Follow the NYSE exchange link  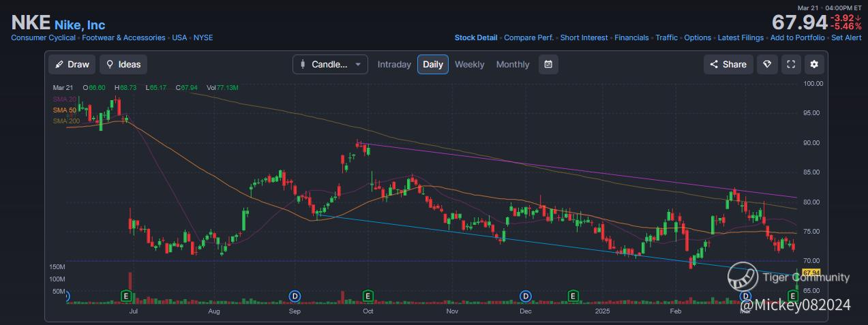pyautogui.click(x=203, y=38)
